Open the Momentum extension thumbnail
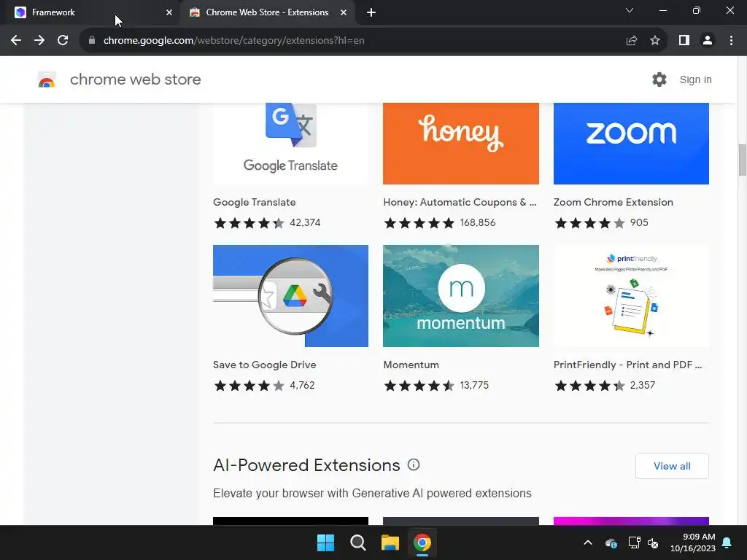 461,296
